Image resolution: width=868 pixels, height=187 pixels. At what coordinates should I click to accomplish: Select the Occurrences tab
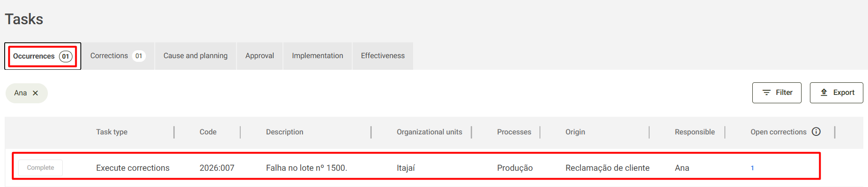pos(43,56)
